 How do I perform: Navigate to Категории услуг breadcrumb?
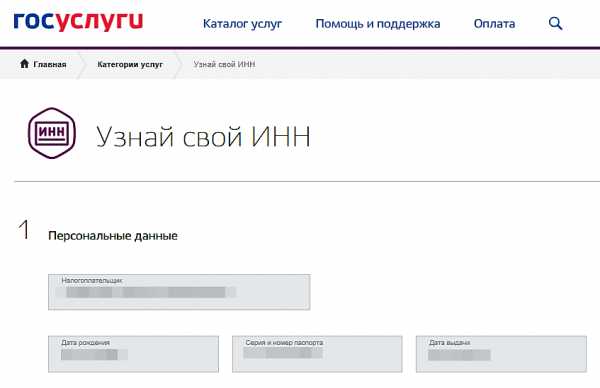(x=130, y=64)
